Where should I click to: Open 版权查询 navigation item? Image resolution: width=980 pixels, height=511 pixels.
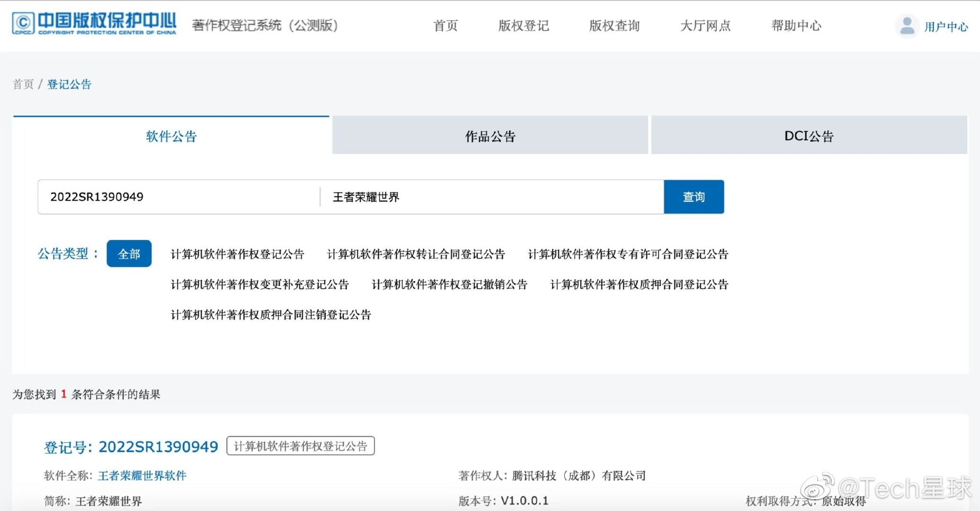point(614,26)
